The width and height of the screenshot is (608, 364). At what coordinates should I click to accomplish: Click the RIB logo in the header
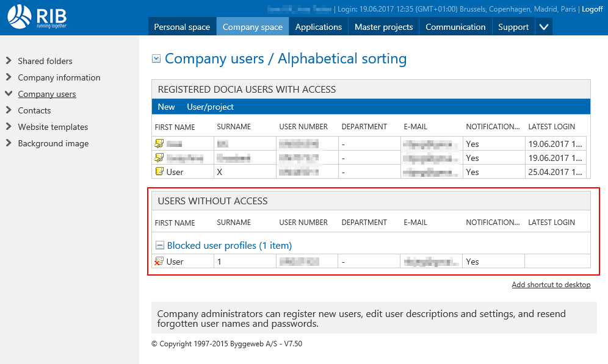tap(38, 16)
